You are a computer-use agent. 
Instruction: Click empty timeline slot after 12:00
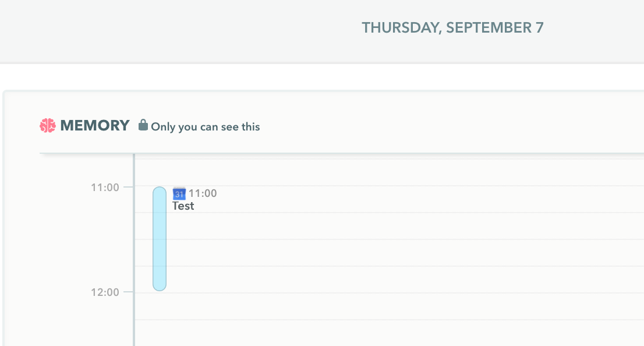click(x=390, y=306)
